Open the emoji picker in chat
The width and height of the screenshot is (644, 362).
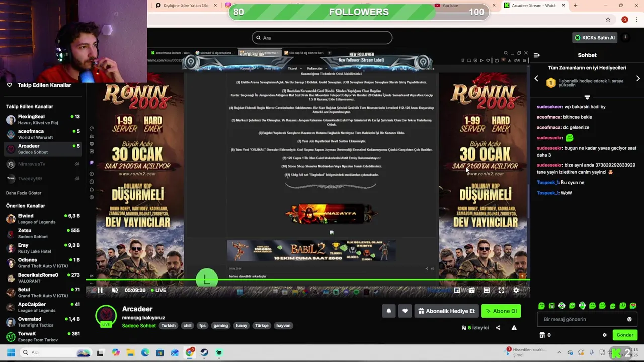pos(629,319)
